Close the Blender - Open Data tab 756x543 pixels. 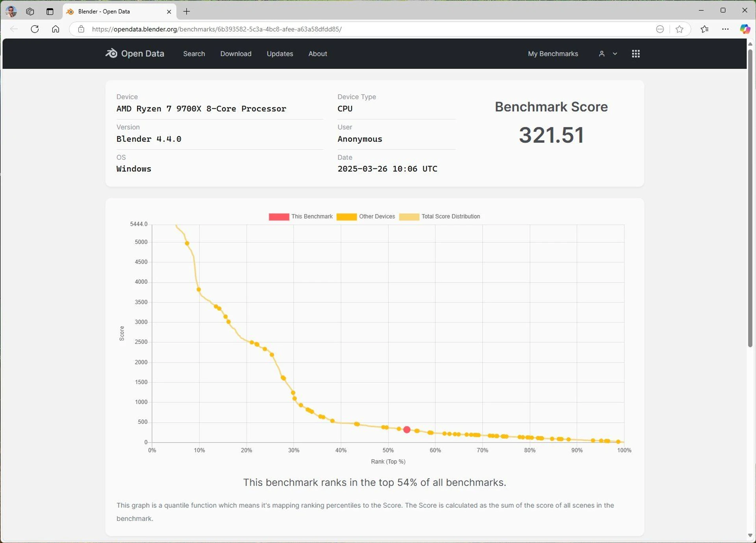coord(169,12)
